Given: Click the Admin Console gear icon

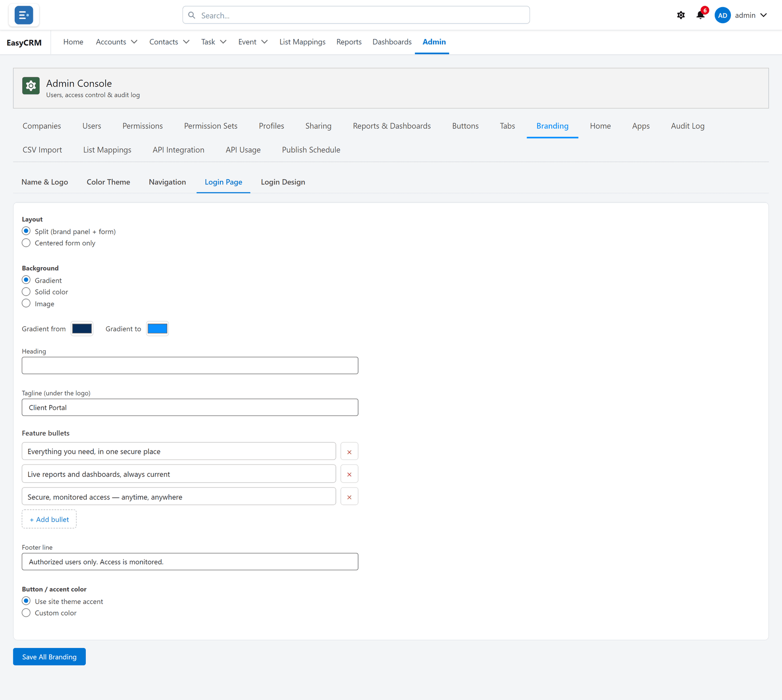Looking at the screenshot, I should (31, 86).
